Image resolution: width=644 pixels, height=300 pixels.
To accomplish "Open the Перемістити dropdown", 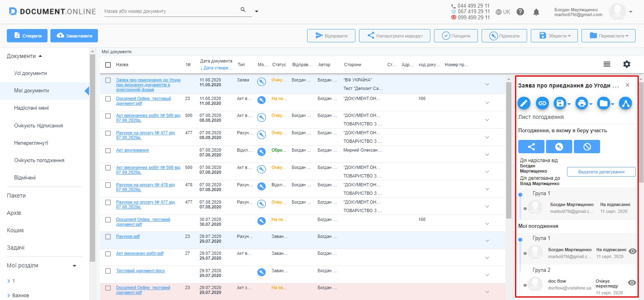I will click(x=608, y=36).
